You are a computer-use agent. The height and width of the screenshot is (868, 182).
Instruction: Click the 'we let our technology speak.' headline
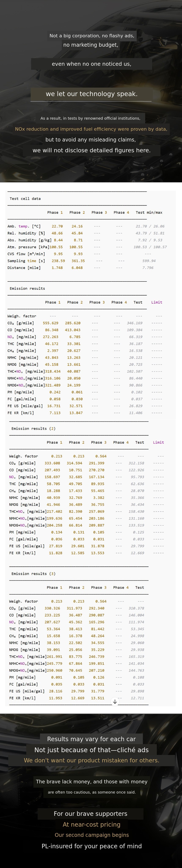pyautogui.click(x=91, y=94)
